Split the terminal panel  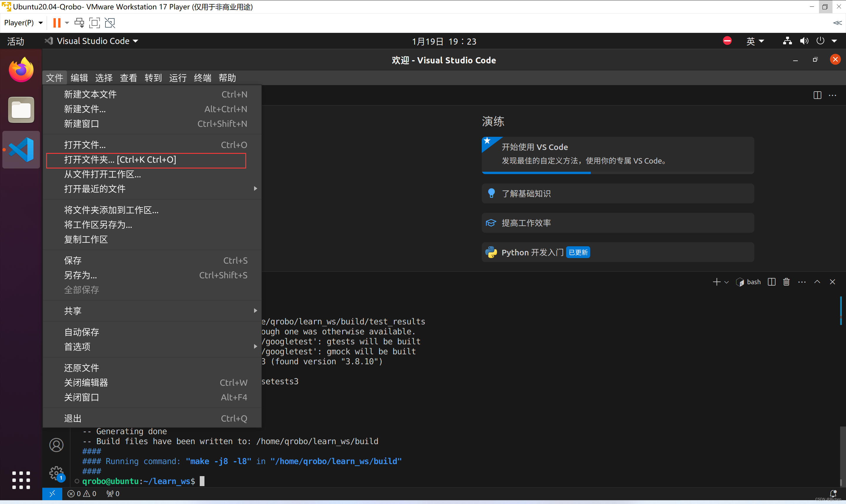pos(772,282)
